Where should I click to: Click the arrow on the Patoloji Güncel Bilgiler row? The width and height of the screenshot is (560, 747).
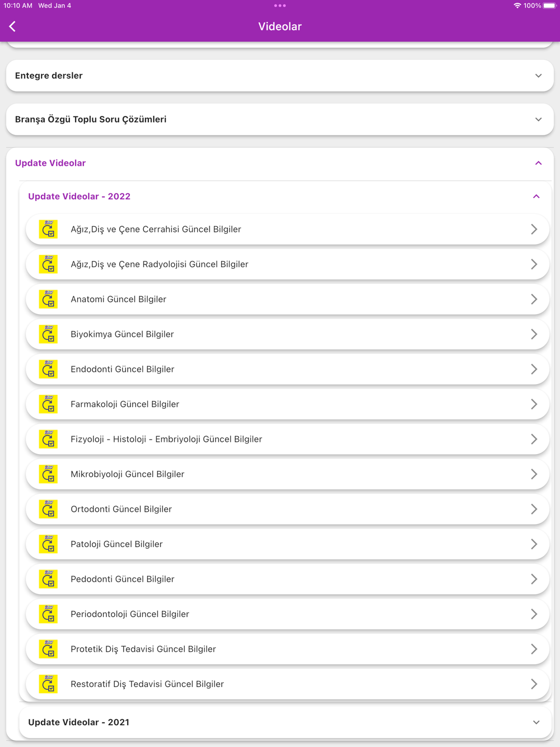534,544
